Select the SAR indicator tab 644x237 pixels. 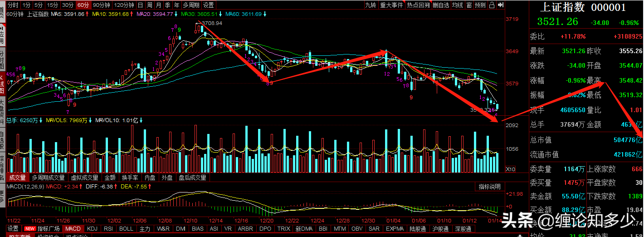374,229
